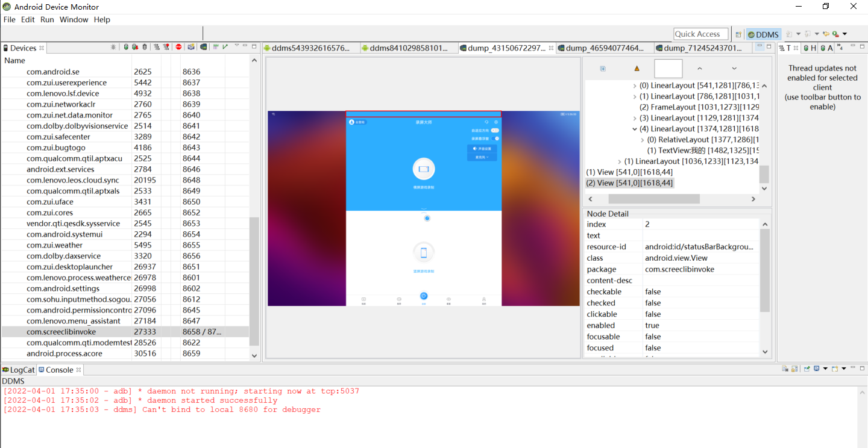Viewport: 868px width, 448px height.
Task: Open the Open Console dropdown arrow
Action: click(x=844, y=369)
